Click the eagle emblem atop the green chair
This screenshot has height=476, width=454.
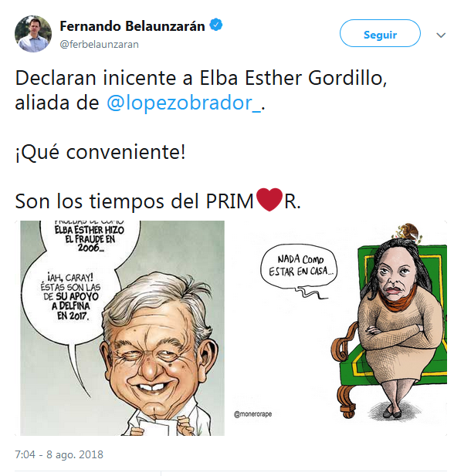click(x=408, y=232)
